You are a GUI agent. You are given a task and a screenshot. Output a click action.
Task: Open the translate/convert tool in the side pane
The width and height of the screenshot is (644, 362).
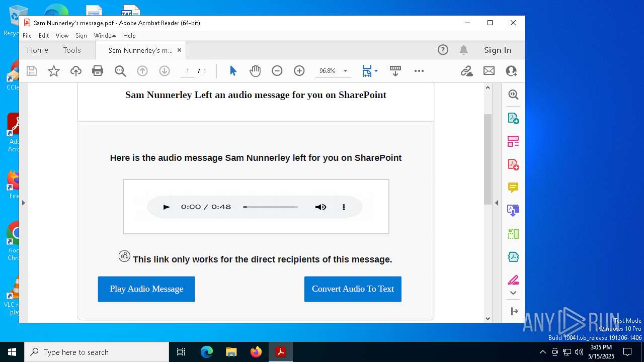click(x=513, y=210)
